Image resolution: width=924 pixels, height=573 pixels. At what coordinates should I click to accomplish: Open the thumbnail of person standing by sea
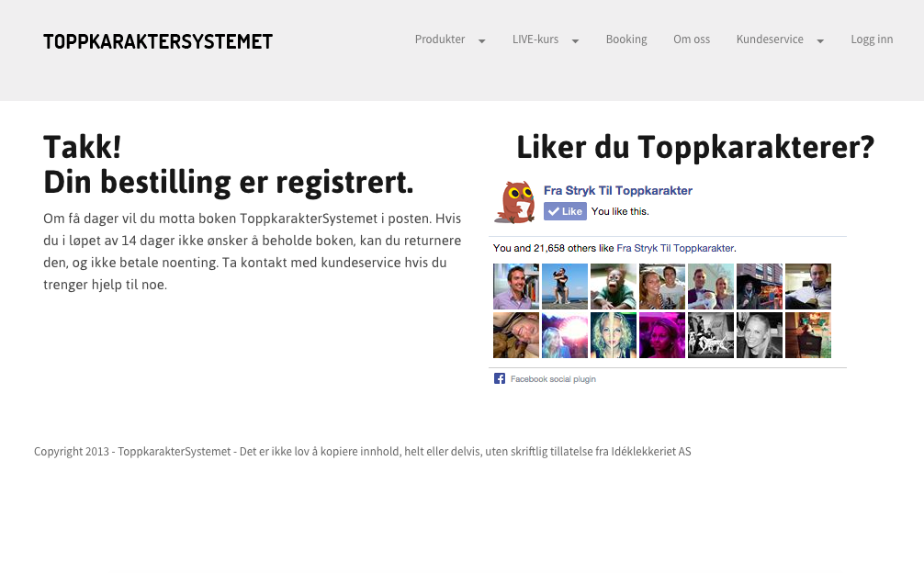564,286
